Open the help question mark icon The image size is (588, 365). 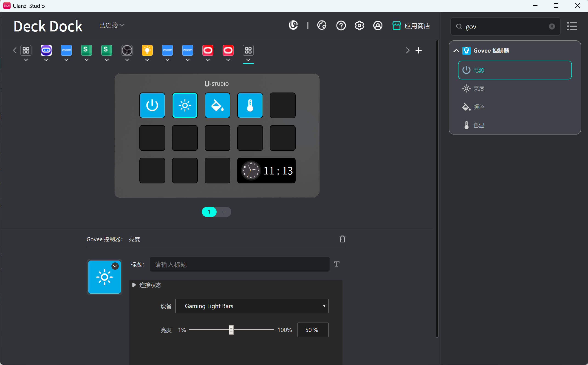pyautogui.click(x=341, y=25)
